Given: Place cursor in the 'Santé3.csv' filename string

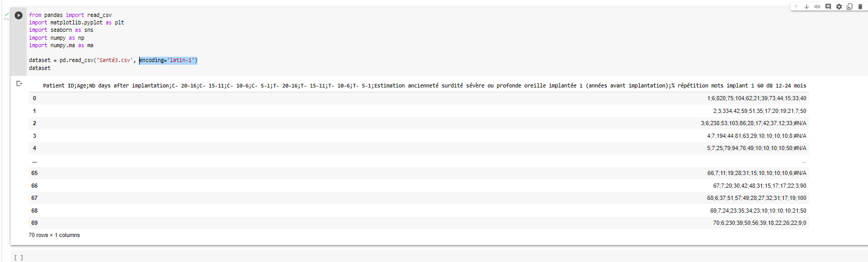Looking at the screenshot, I should tap(114, 60).
